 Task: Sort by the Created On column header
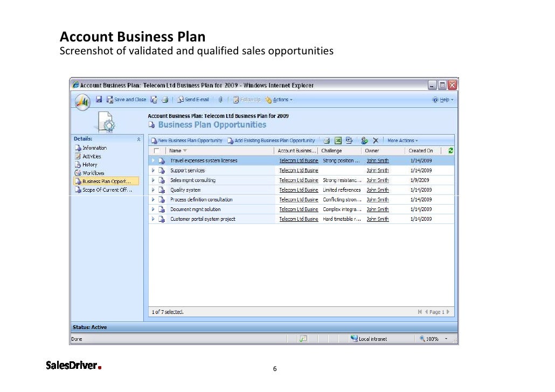423,151
